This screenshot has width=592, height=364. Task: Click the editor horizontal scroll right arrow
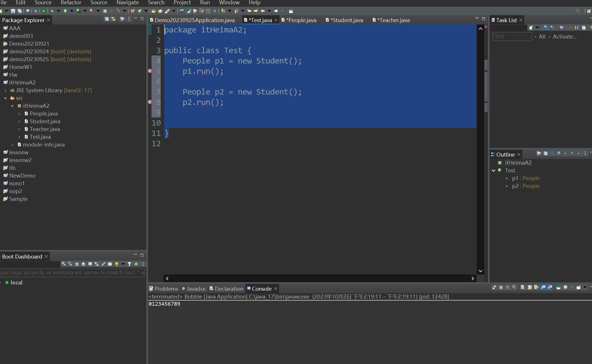pos(473,278)
